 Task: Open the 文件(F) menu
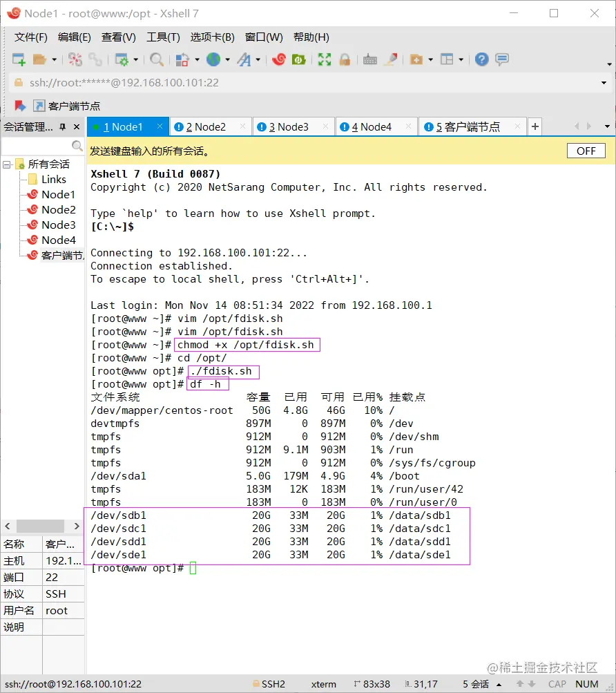click(x=30, y=37)
